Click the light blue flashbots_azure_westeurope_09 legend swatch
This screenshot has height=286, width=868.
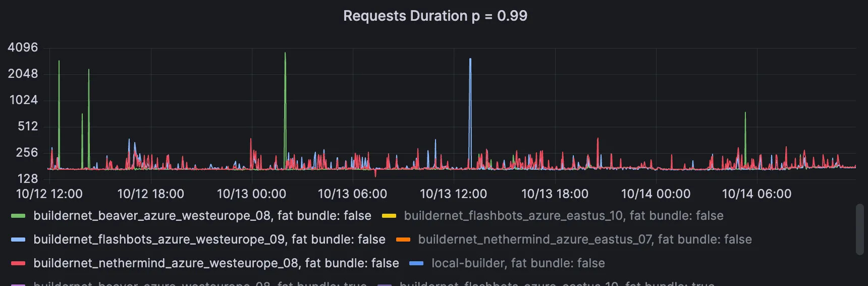(18, 240)
